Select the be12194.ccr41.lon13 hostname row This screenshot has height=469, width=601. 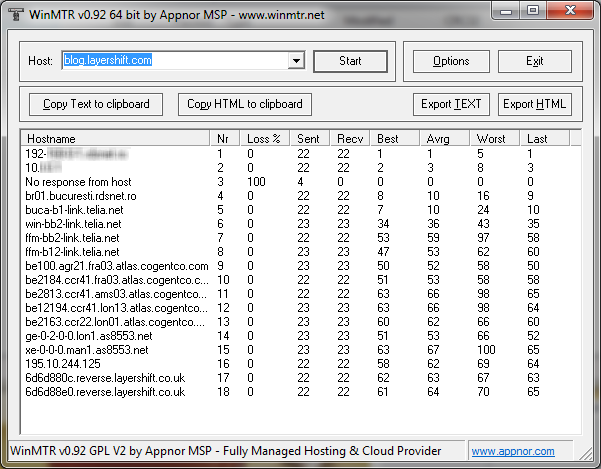(x=301, y=308)
